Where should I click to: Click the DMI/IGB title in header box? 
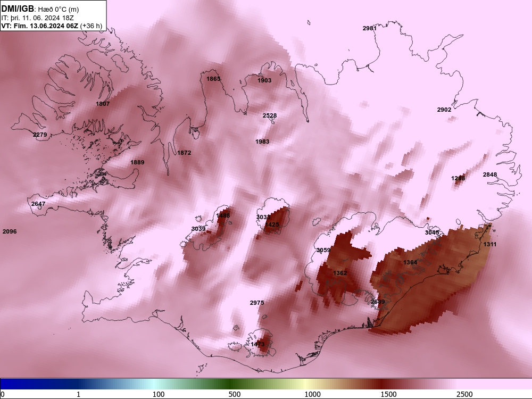click(x=18, y=9)
